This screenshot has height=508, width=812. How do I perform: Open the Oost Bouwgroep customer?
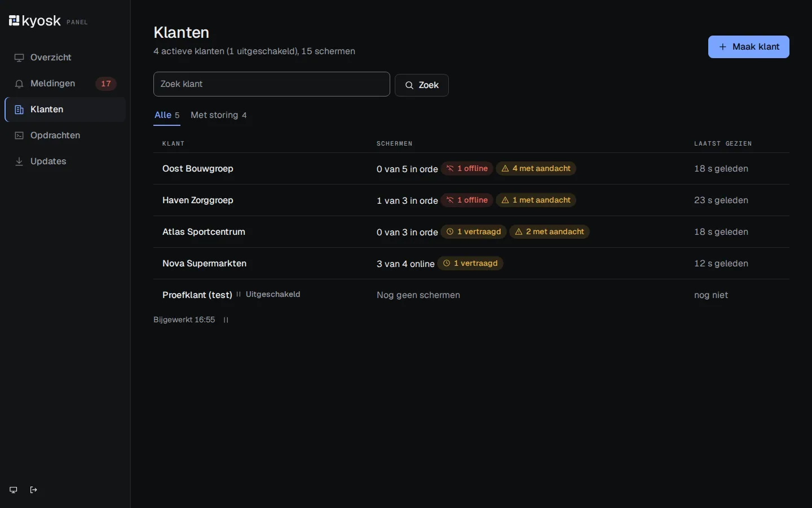coord(198,169)
